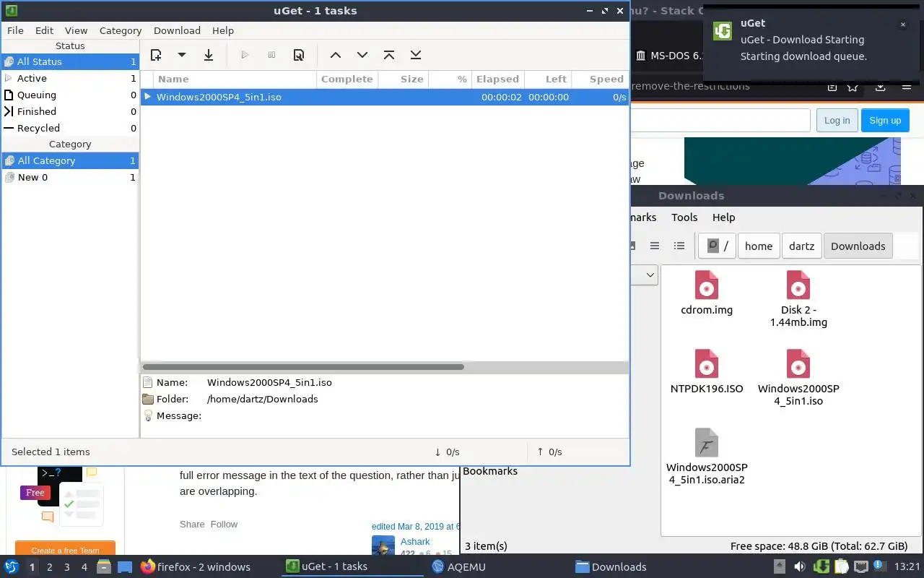Switch file manager to compact list view icon
Screen dimensions: 924x578
point(655,246)
